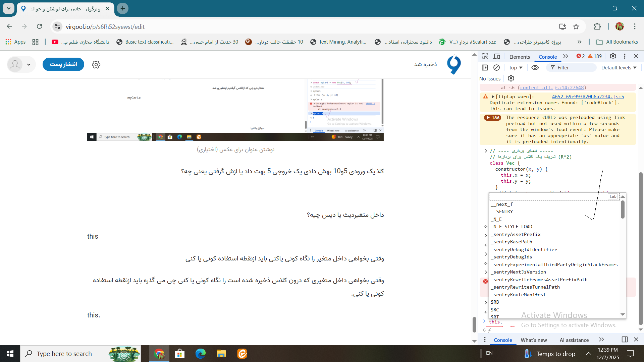Click the Virgool logo icon

point(454,64)
